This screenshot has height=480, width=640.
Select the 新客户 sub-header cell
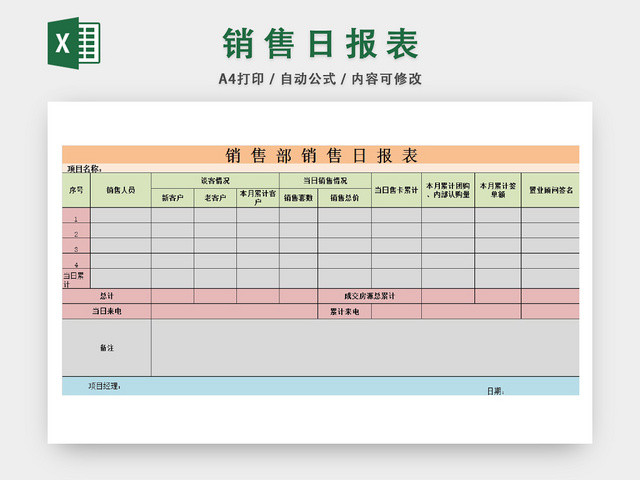point(173,198)
